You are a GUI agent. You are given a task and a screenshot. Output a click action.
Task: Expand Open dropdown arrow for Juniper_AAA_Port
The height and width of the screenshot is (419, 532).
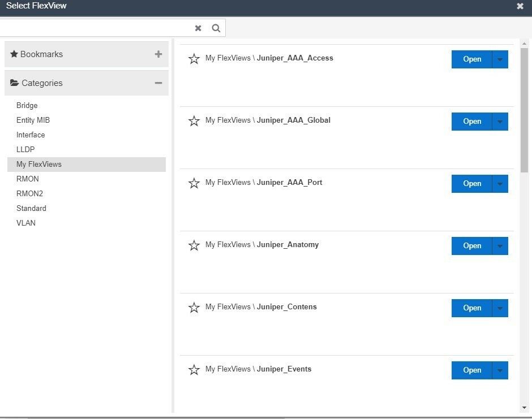point(500,184)
